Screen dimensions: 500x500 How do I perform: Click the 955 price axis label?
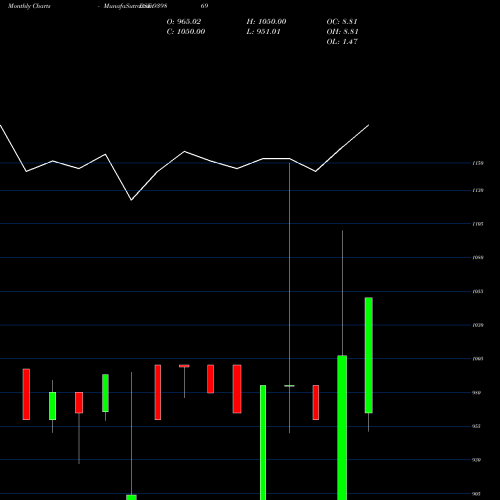tap(476, 426)
